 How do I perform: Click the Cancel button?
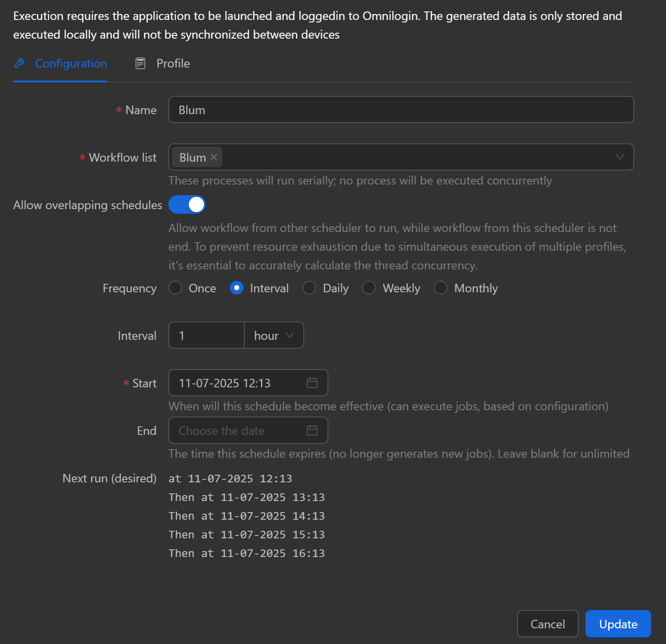tap(547, 624)
